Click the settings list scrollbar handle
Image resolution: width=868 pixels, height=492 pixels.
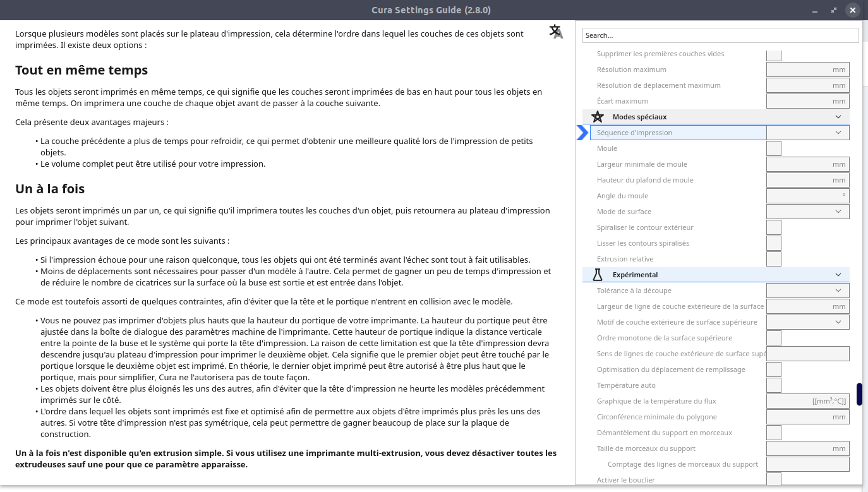859,394
